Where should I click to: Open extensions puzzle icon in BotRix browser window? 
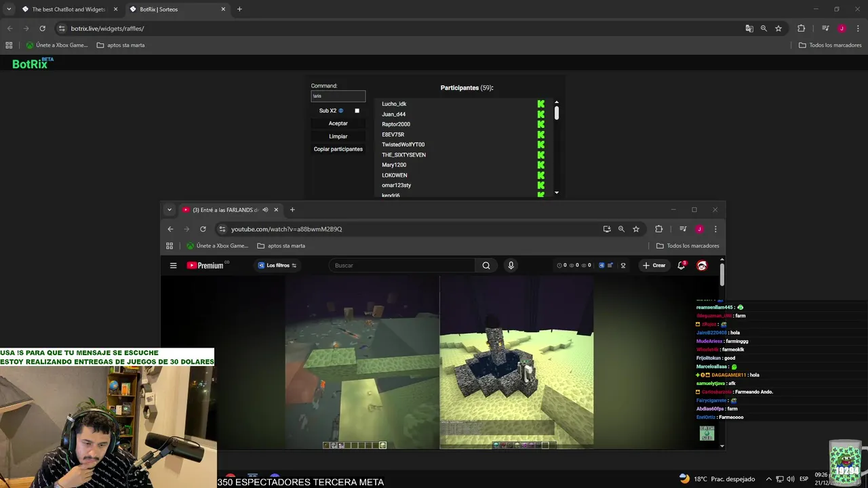802,28
